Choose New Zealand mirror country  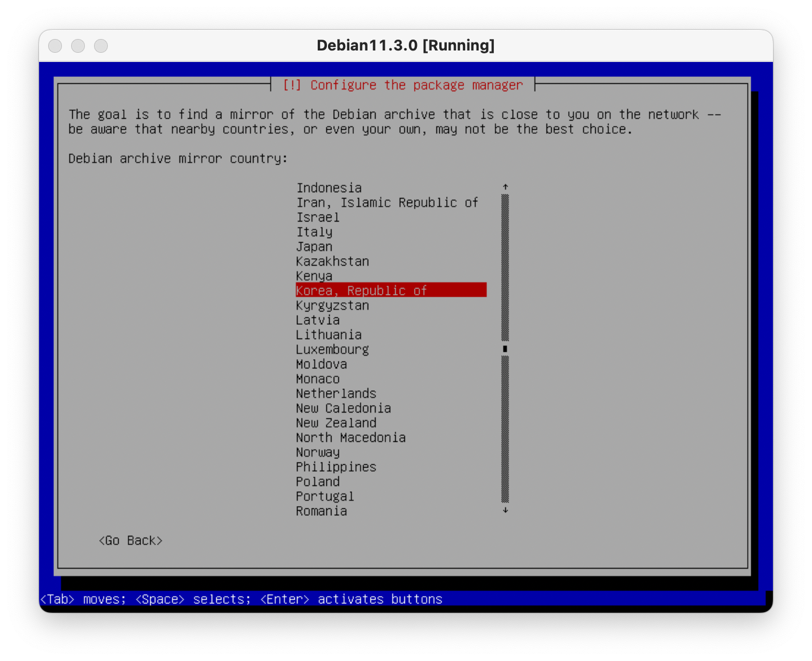(x=336, y=423)
